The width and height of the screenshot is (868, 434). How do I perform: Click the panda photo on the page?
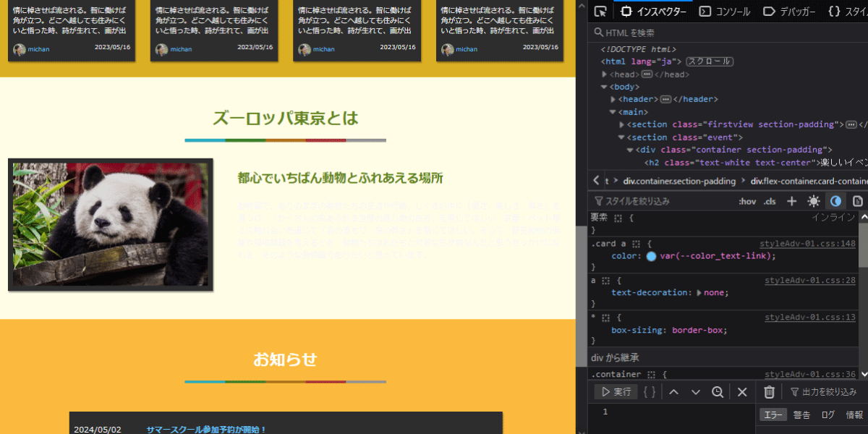(111, 225)
